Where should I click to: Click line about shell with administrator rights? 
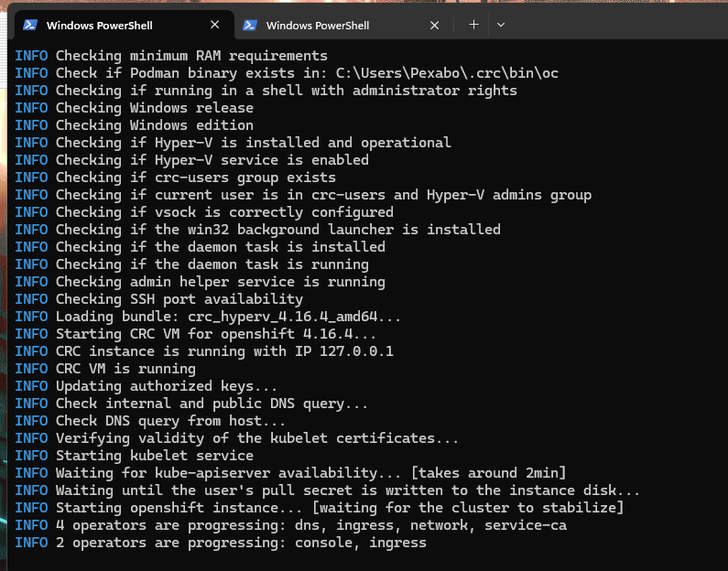click(x=266, y=91)
